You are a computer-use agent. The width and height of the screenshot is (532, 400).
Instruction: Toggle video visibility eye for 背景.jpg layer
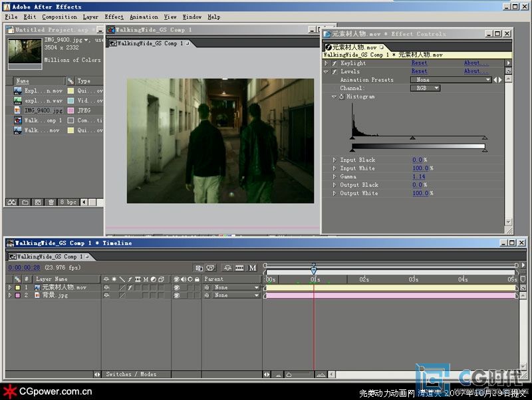[177, 296]
